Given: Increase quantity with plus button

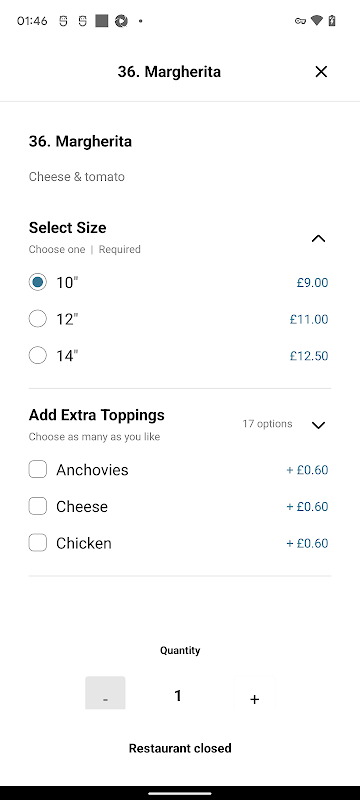Looking at the screenshot, I should pyautogui.click(x=255, y=693).
